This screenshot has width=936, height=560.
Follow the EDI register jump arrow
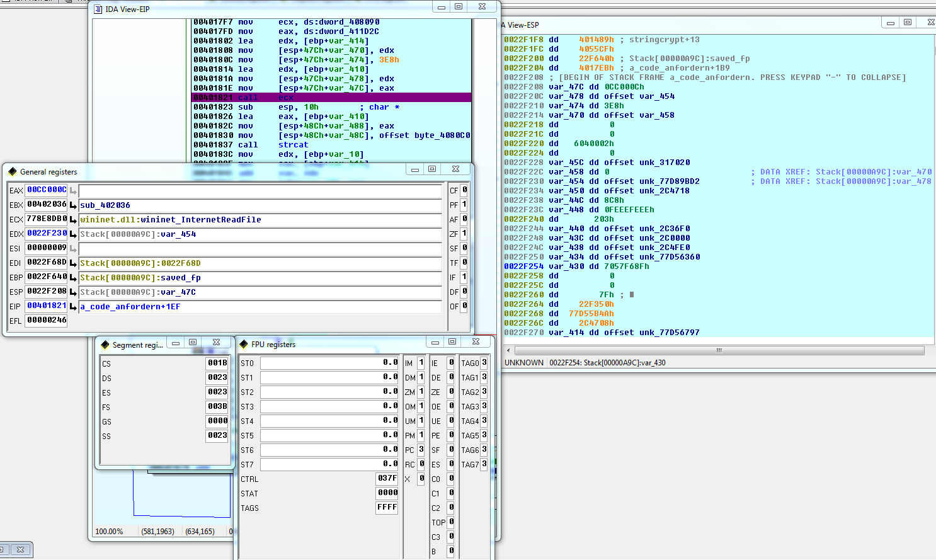click(x=73, y=263)
